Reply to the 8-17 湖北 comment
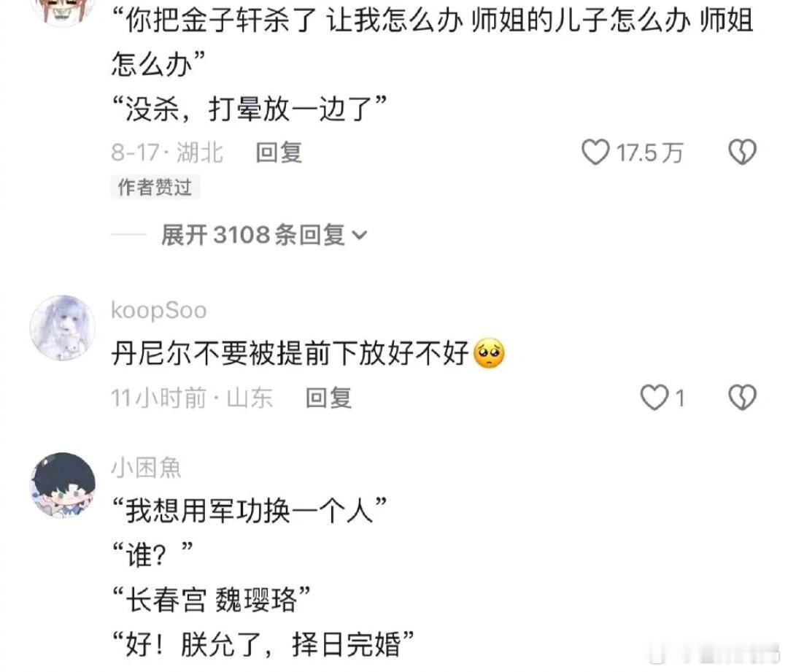 pos(279,152)
